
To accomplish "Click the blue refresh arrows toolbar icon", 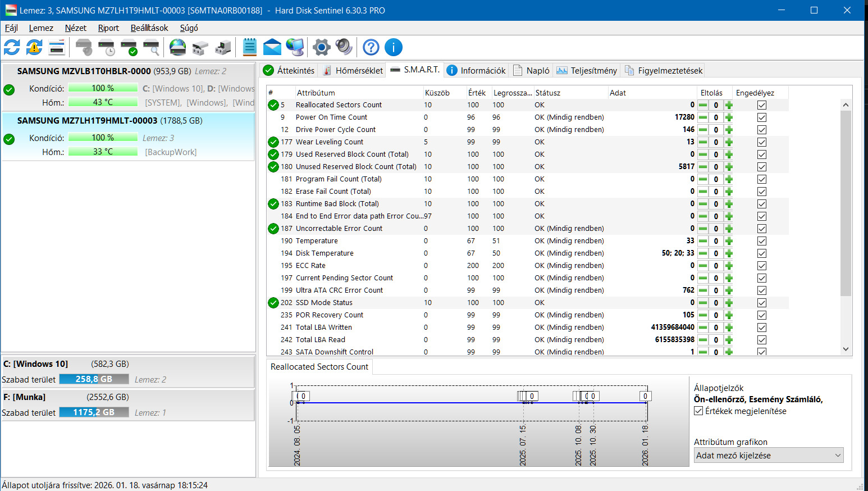I will [12, 47].
